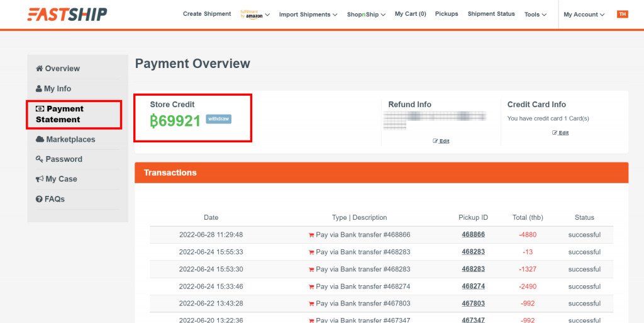This screenshot has height=323, width=644.
Task: Open the Fulfillment by Amazon dropdown
Action: tap(255, 14)
